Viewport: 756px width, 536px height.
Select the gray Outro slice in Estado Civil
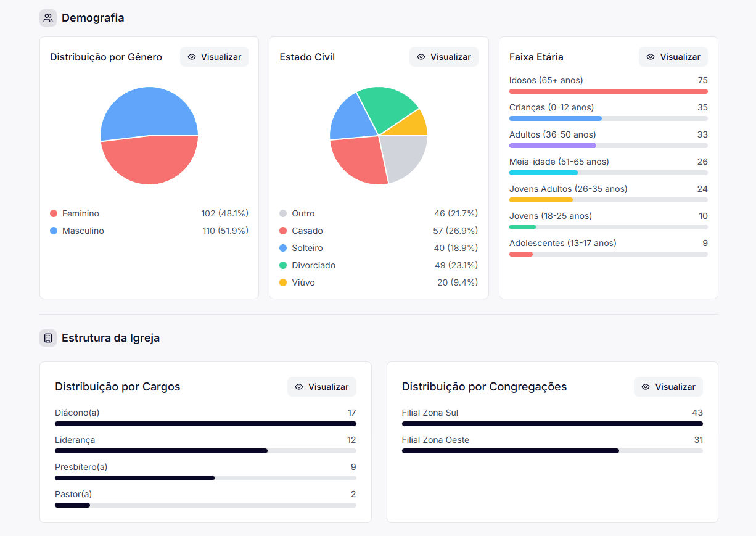coord(404,157)
